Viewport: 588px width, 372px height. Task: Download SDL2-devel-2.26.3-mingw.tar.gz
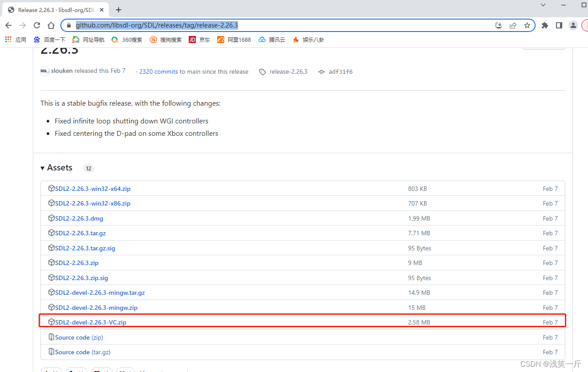[x=100, y=293]
